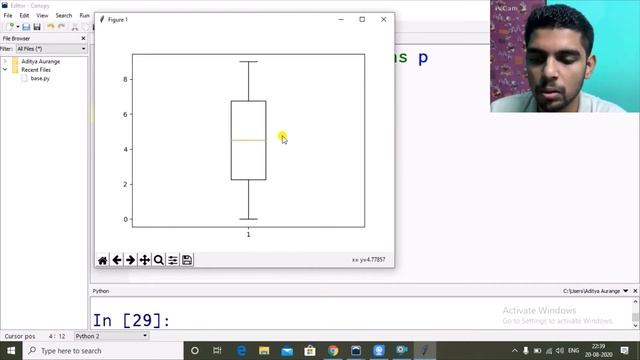The width and height of the screenshot is (640, 360).
Task: Open the screen recorder camera icon on the taskbar
Action: pyautogui.click(x=402, y=351)
